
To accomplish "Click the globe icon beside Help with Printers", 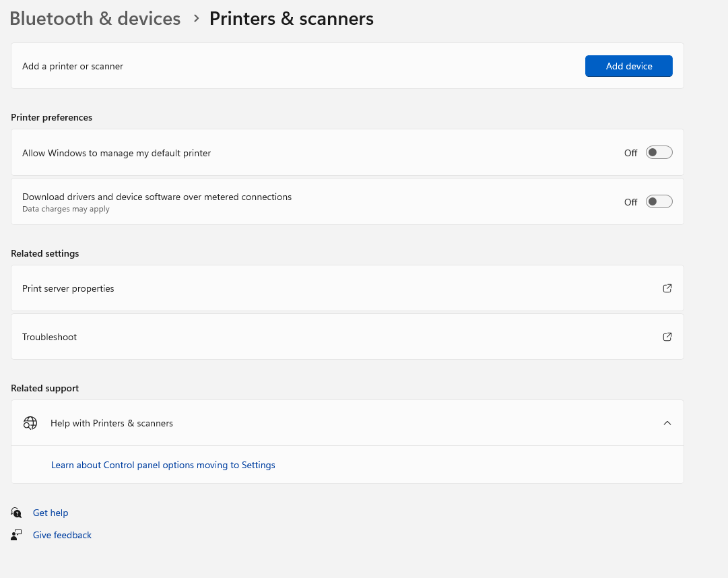I will click(30, 423).
